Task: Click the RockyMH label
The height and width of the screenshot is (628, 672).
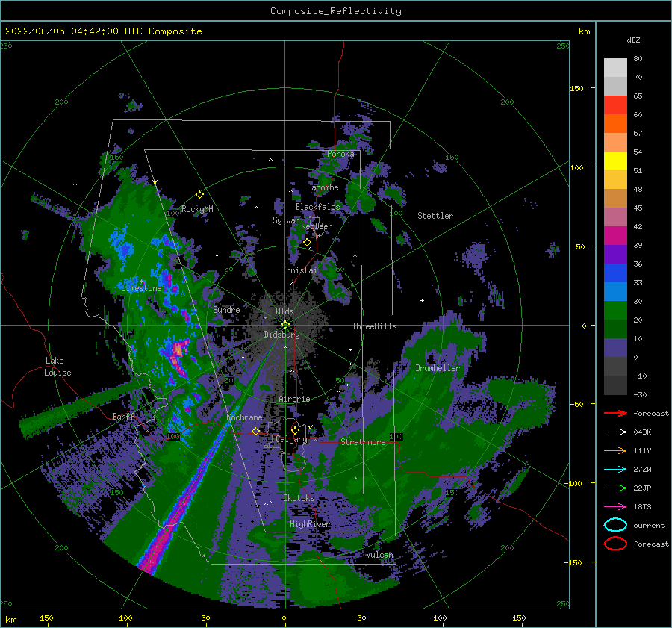Action: [x=197, y=209]
